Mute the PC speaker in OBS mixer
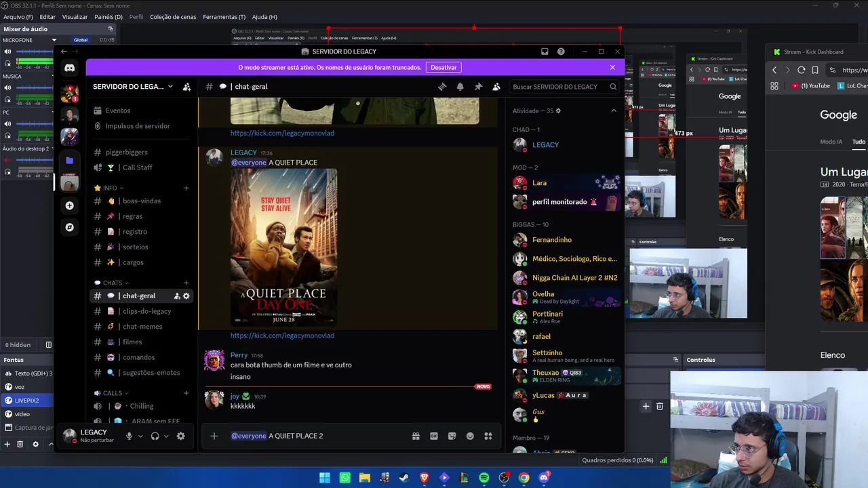The height and width of the screenshot is (488, 868). tap(8, 124)
